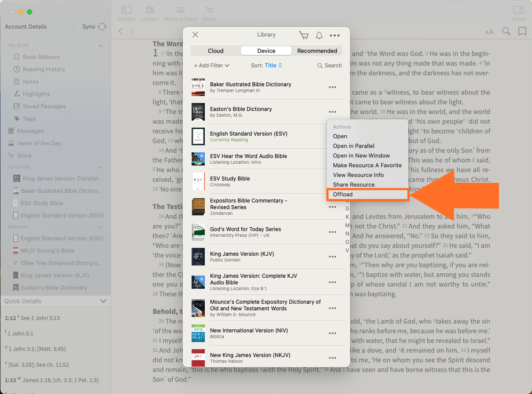Open more options for New King James Version
Viewport: 532px width, 394px height.
pos(332,358)
